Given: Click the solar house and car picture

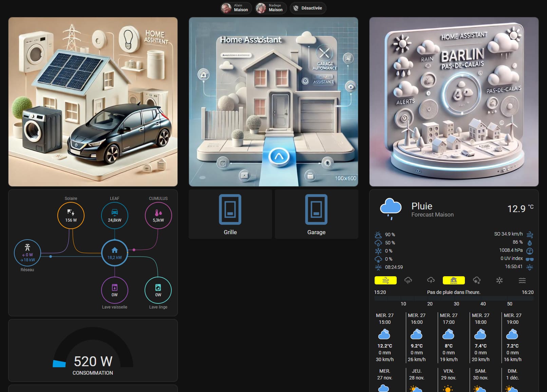Looking at the screenshot, I should (93, 102).
